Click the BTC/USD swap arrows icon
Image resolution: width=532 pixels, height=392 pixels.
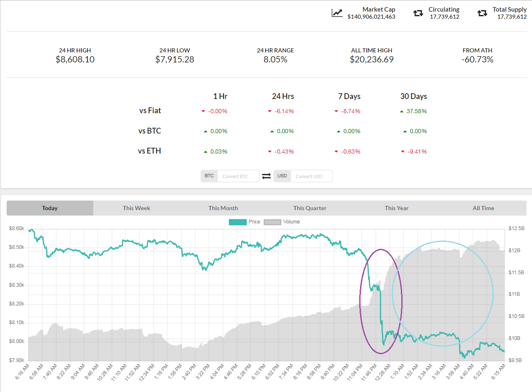[266, 176]
